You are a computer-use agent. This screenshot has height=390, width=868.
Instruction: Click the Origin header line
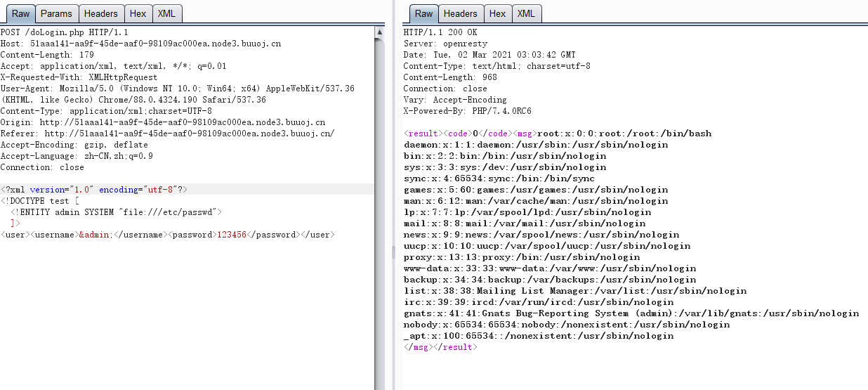point(163,122)
